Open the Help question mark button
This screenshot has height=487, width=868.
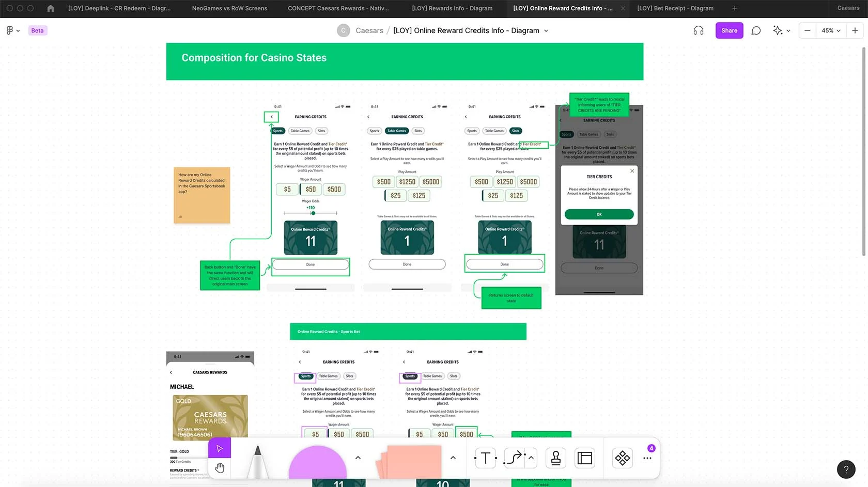[846, 469]
